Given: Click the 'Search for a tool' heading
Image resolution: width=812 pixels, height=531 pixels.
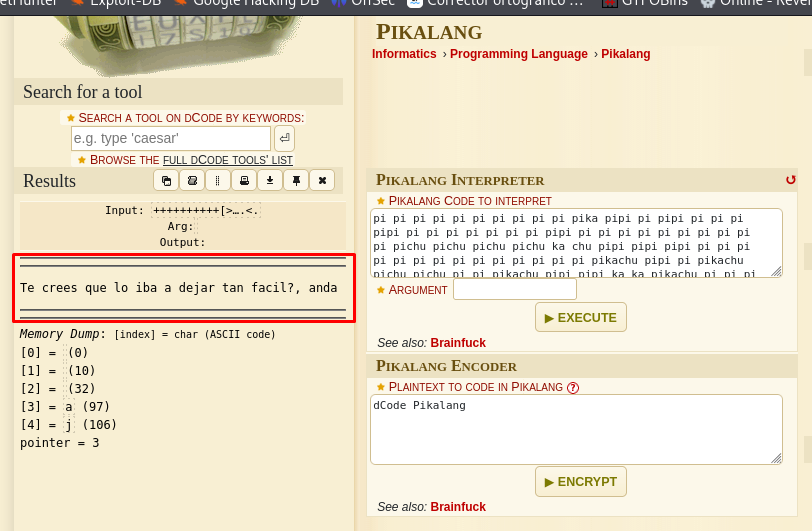Looking at the screenshot, I should pos(82,92).
